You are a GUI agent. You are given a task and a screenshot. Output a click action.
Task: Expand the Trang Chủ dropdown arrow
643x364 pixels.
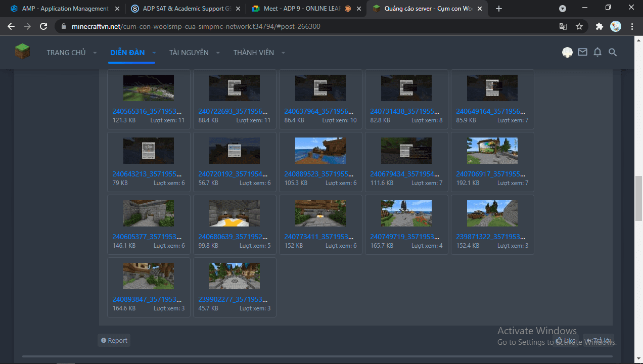tap(95, 53)
